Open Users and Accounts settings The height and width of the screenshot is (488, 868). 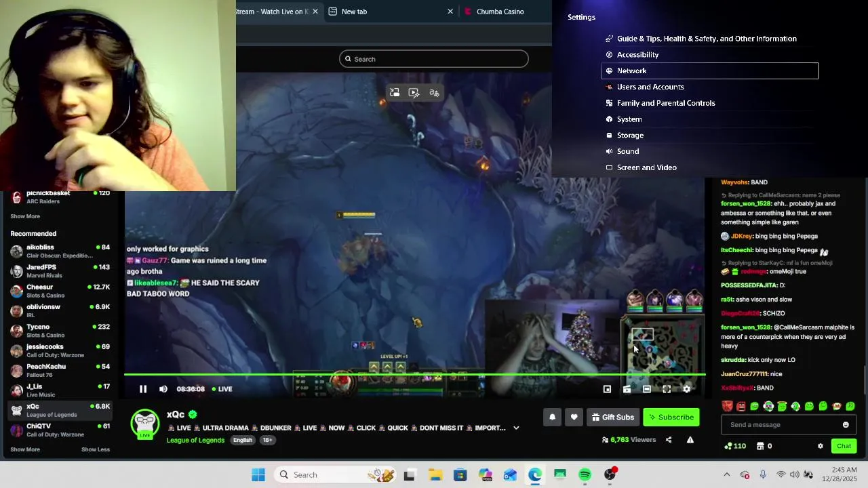[709, 87]
